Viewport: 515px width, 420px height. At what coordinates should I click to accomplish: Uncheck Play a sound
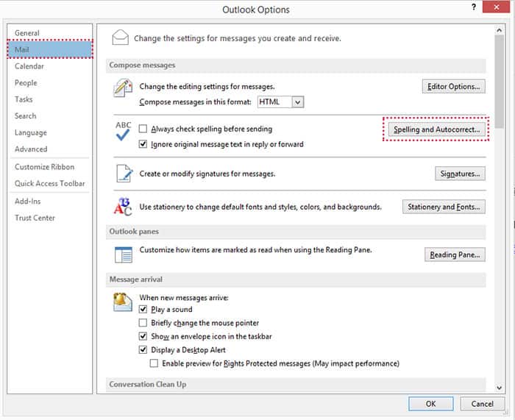143,309
